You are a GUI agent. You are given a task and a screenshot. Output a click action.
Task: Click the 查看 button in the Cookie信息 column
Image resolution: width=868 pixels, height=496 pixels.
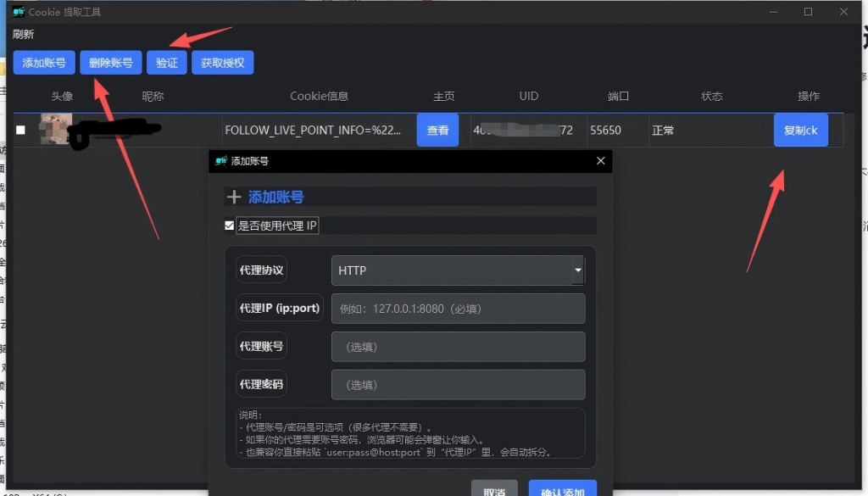437,130
